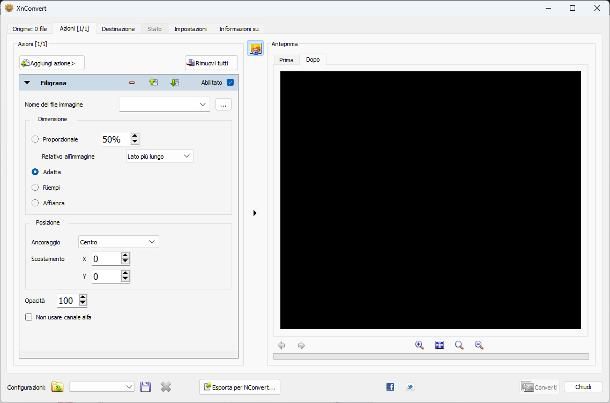The height and width of the screenshot is (403, 610).
Task: Open the Twitter link
Action: 410,387
